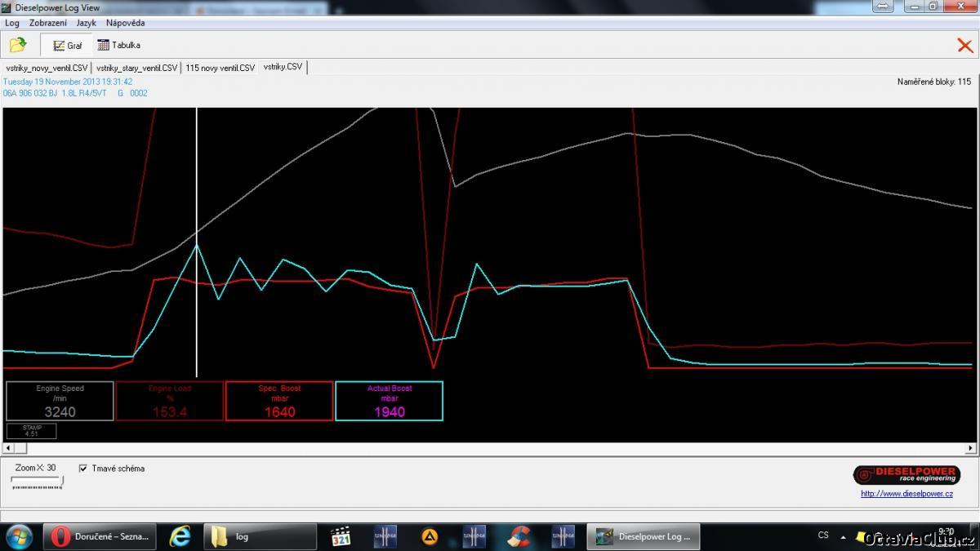
Task: Click the graph scrollbar right arrow
Action: [971, 448]
